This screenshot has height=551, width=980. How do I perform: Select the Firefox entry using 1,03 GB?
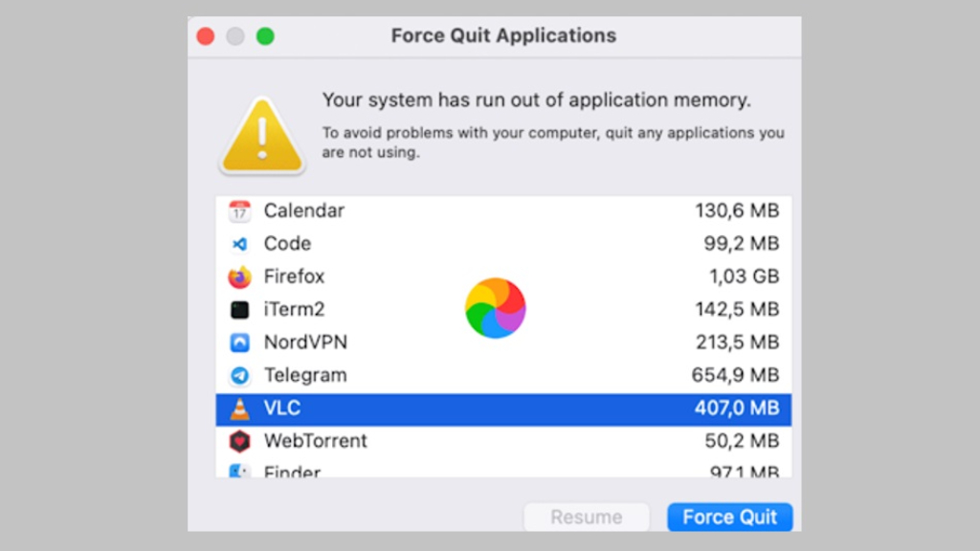tap(503, 276)
